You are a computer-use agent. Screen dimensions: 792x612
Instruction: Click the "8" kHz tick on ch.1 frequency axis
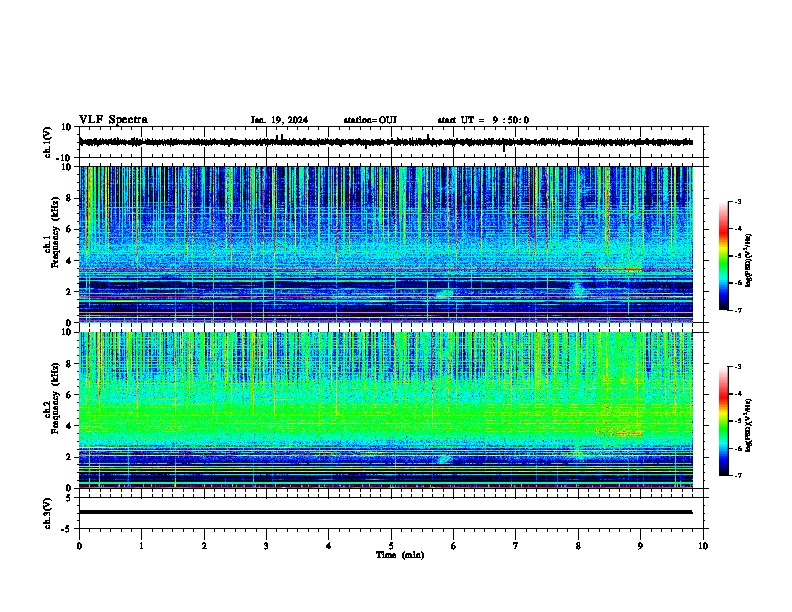(70, 198)
